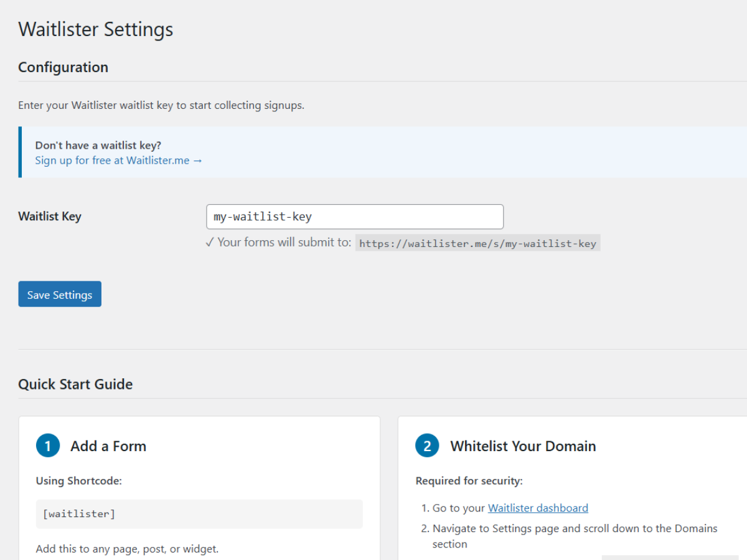Click the step 1 number badge

point(48,446)
